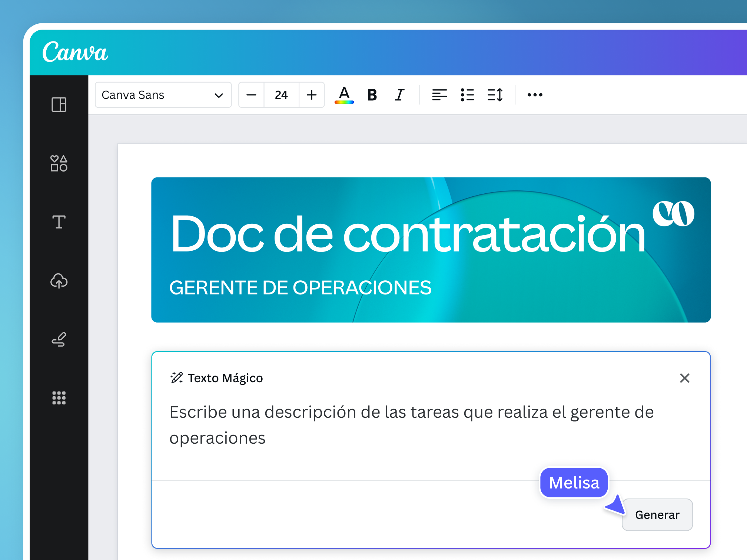Decrease font size with the minus control

tap(251, 95)
